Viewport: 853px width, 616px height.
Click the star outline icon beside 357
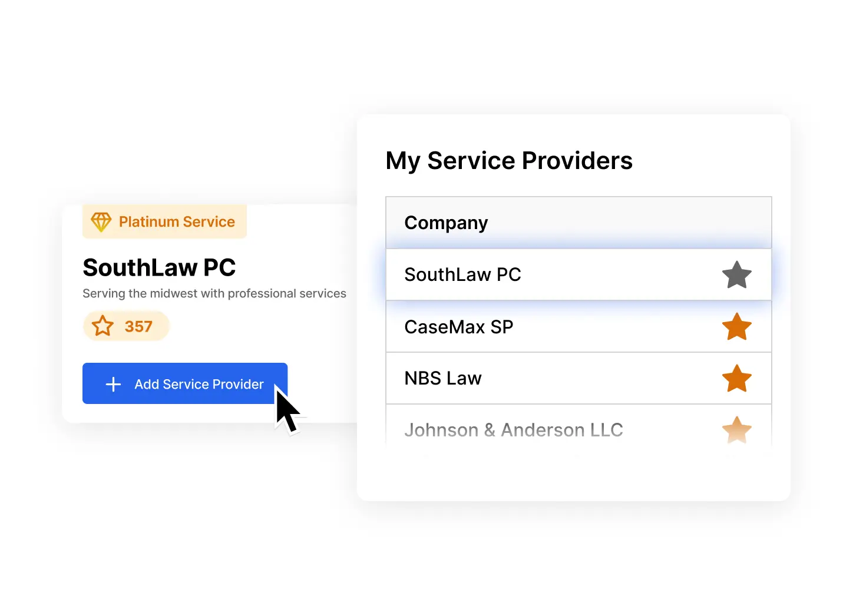pyautogui.click(x=103, y=326)
